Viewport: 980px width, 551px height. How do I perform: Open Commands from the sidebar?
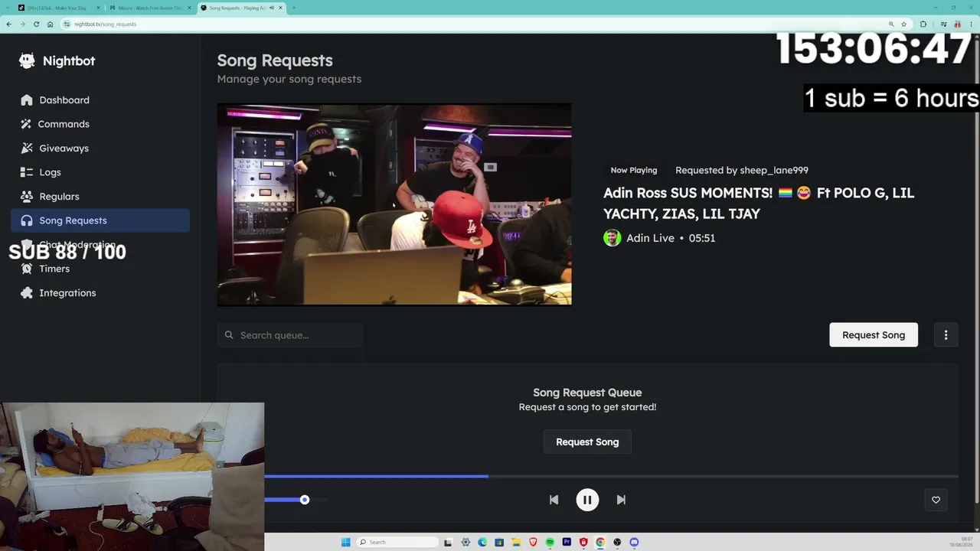pyautogui.click(x=100, y=124)
